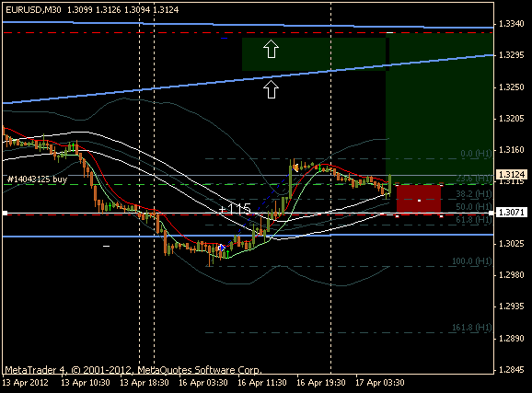Select the #14043125 buy order label
Screen dimensions: 532x393
(38, 179)
